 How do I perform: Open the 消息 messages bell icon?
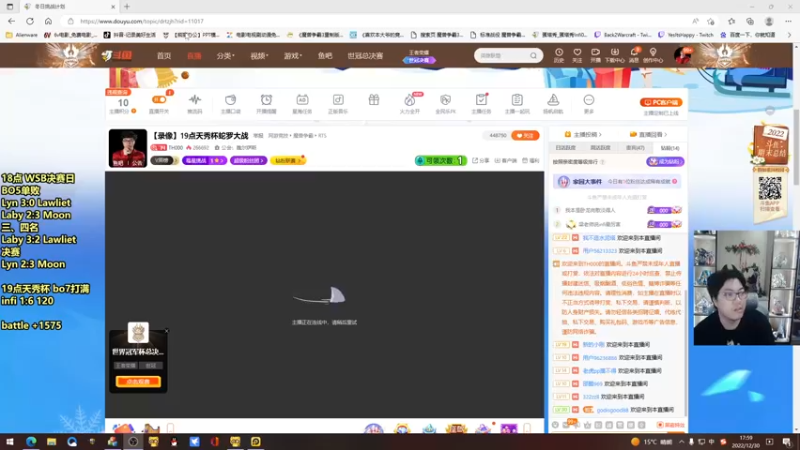pyautogui.click(x=634, y=55)
